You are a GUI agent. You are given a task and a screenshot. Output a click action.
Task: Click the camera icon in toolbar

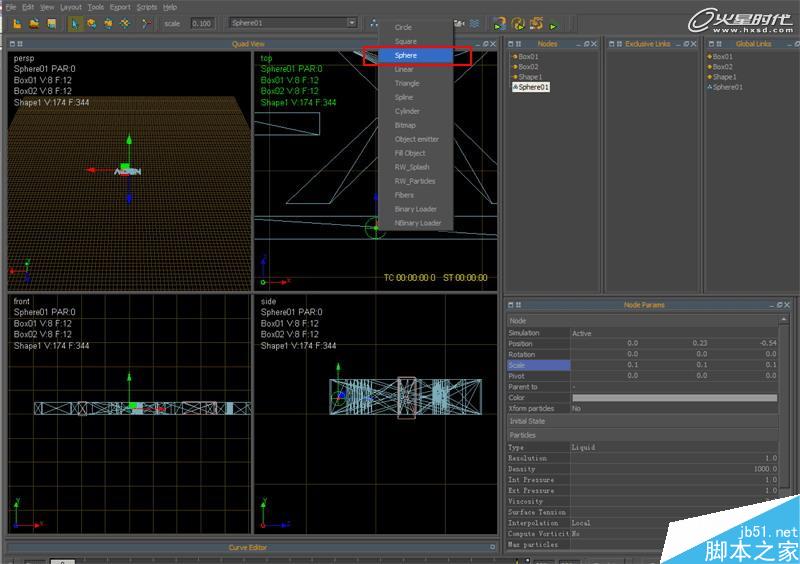click(461, 23)
